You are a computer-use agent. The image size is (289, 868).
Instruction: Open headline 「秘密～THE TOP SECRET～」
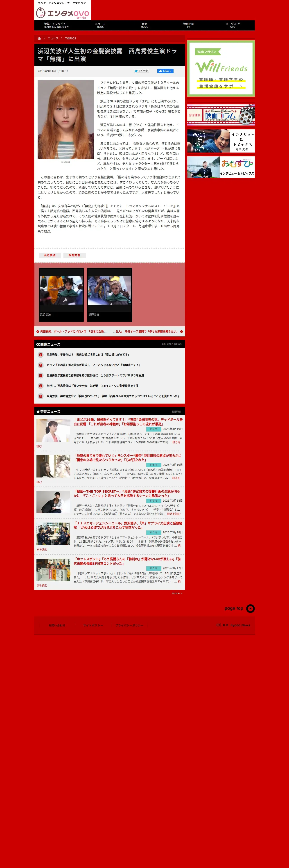click(x=127, y=494)
